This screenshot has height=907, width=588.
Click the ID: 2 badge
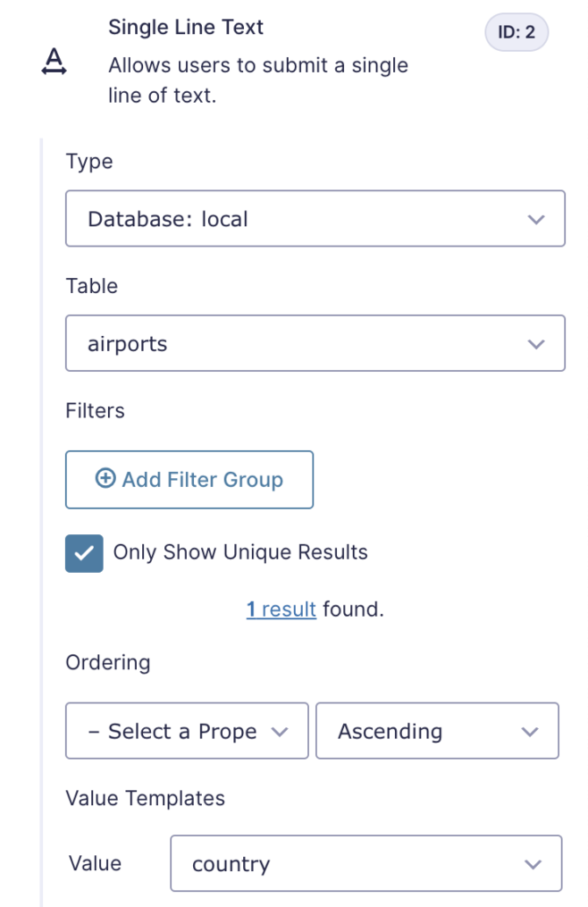pos(516,31)
